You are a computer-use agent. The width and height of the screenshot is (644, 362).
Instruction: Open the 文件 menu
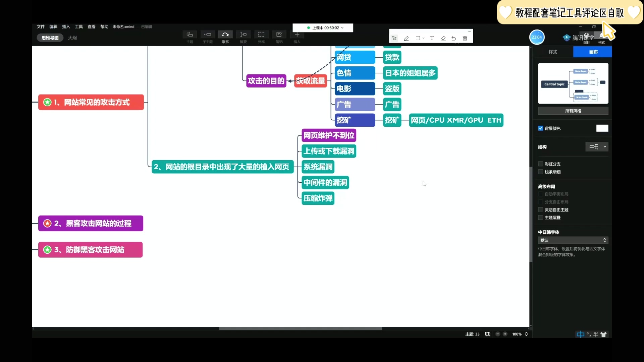(41, 27)
